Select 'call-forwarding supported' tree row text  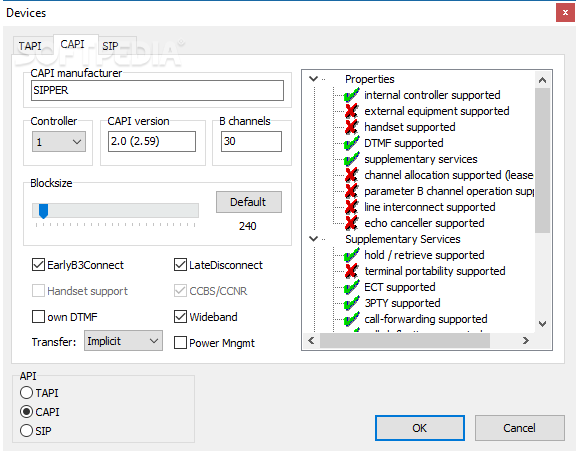(426, 319)
